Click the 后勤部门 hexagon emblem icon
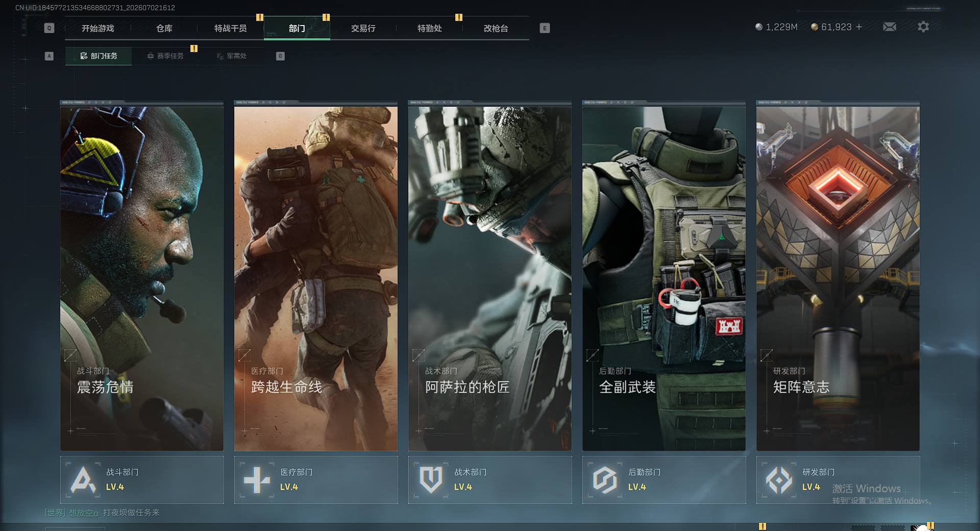980x531 pixels. [x=605, y=480]
